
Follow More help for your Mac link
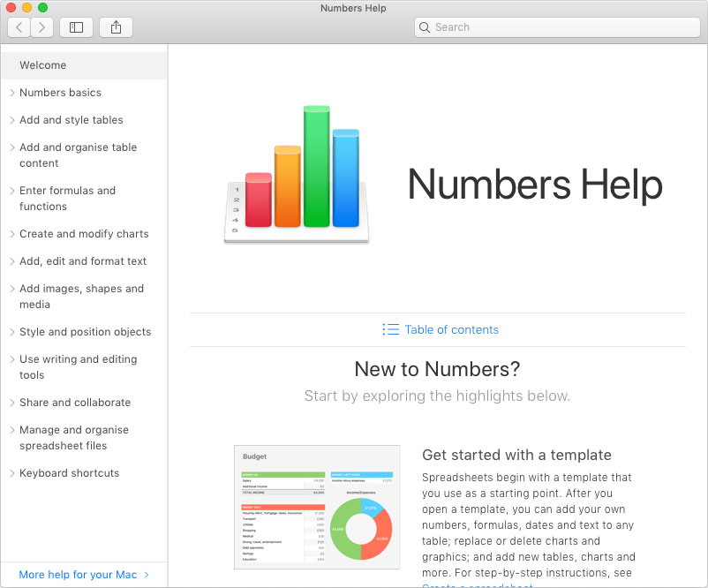coord(78,575)
